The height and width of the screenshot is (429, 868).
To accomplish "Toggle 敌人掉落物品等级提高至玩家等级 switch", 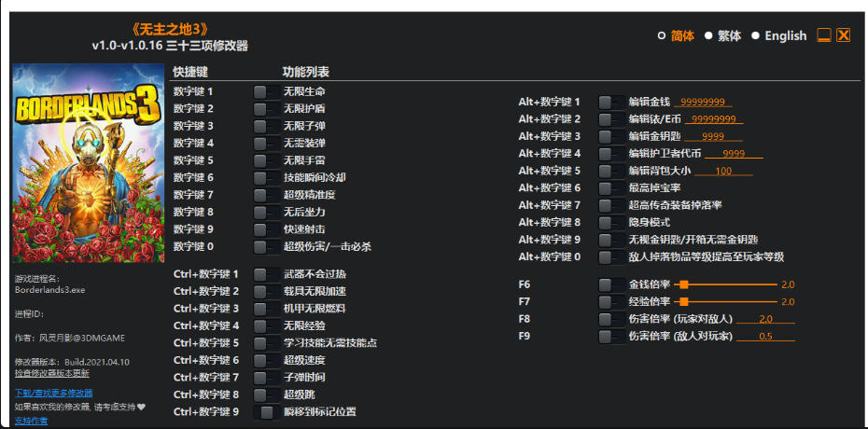I will 611,257.
